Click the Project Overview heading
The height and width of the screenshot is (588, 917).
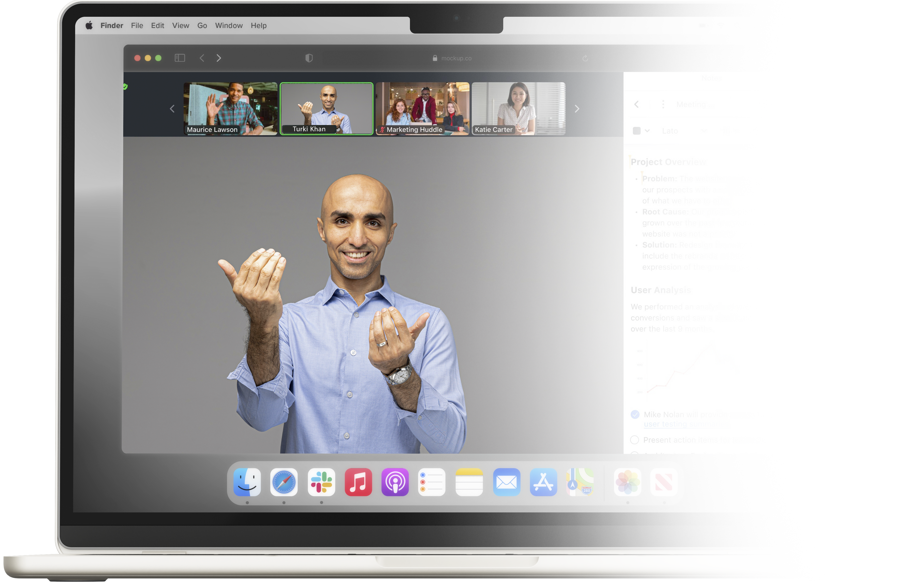coord(668,162)
